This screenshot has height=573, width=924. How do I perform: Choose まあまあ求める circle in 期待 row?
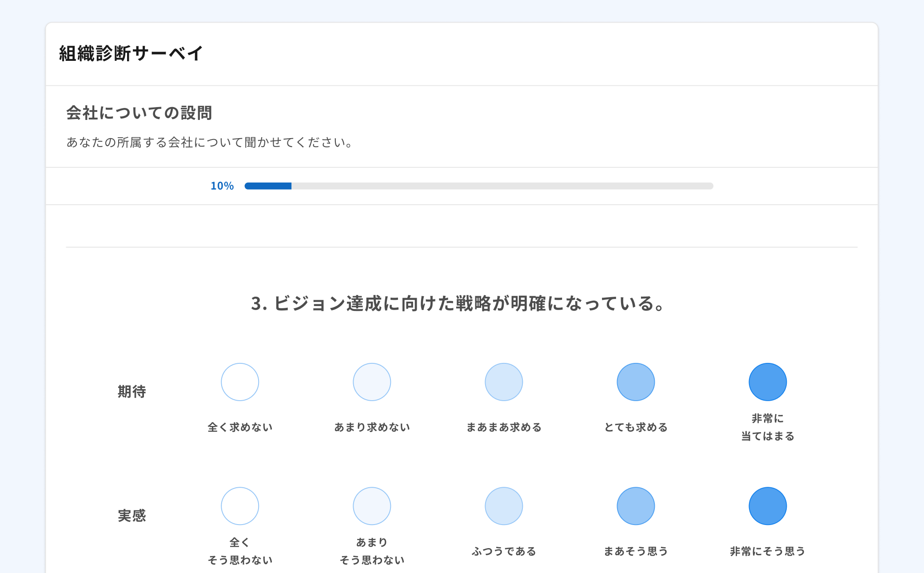click(x=504, y=382)
